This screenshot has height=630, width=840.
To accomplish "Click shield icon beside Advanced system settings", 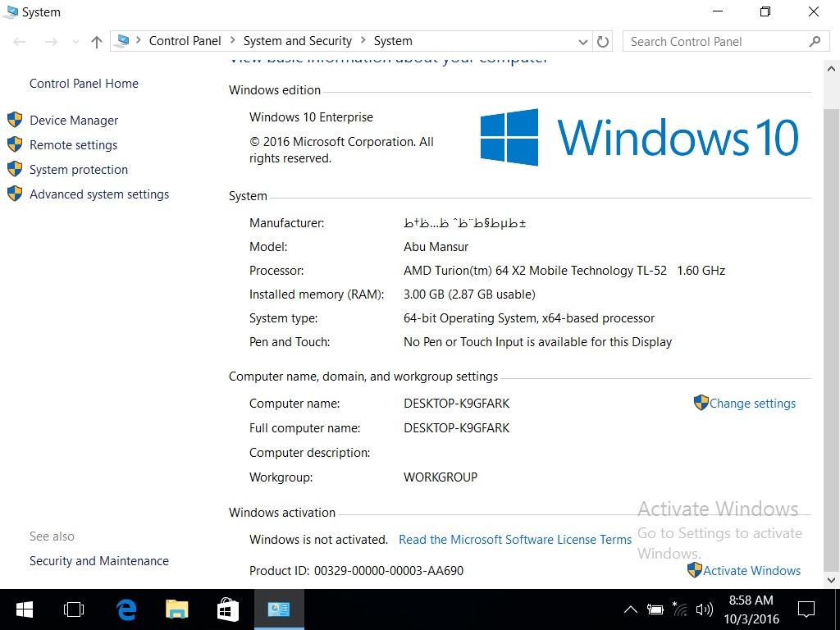I will coord(15,194).
